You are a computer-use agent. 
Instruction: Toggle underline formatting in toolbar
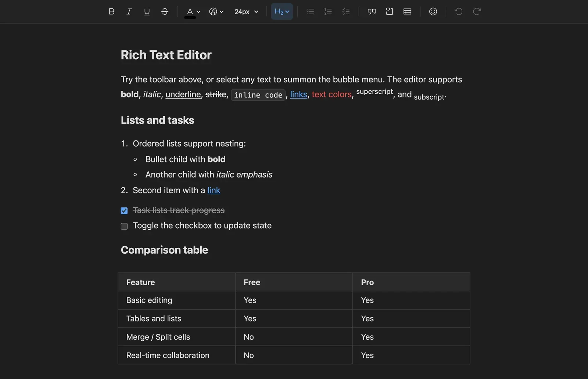[x=147, y=11]
